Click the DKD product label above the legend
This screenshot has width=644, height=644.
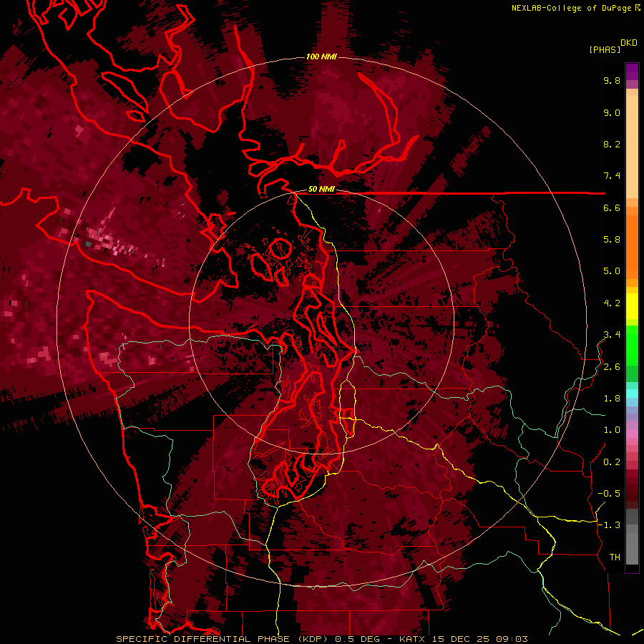coord(629,43)
